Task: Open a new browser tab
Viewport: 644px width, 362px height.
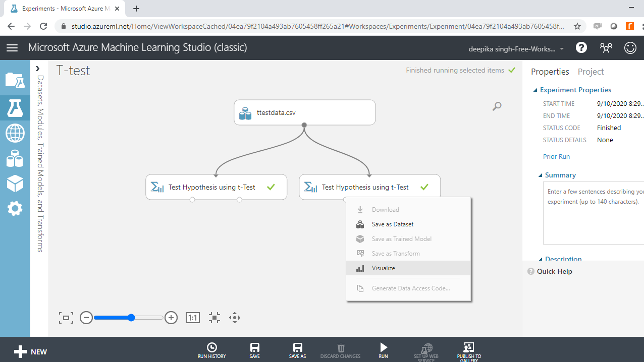Action: [136, 9]
